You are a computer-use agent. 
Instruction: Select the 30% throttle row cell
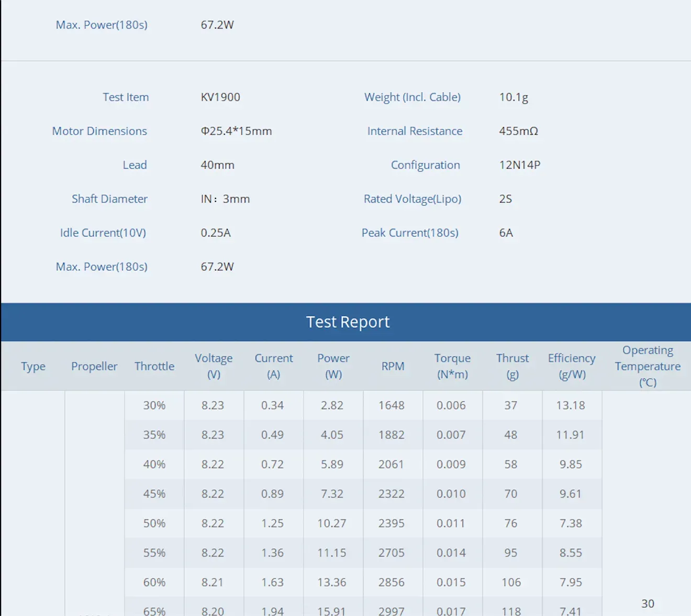coord(154,405)
